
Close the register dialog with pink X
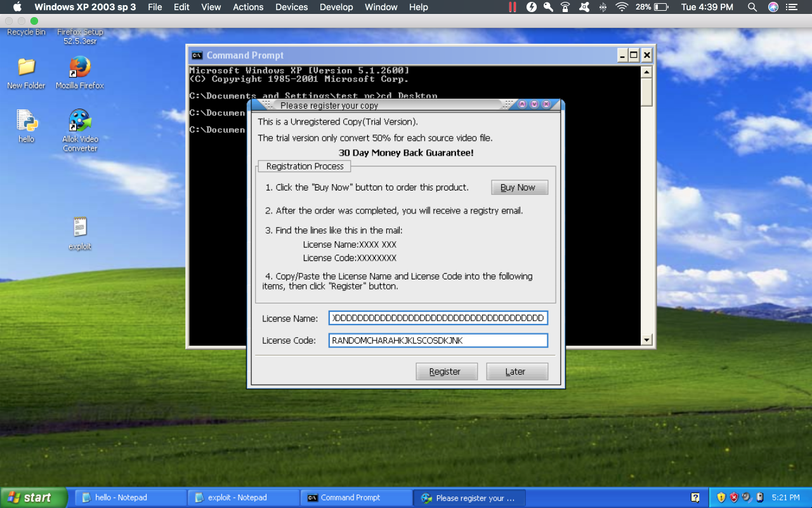546,105
